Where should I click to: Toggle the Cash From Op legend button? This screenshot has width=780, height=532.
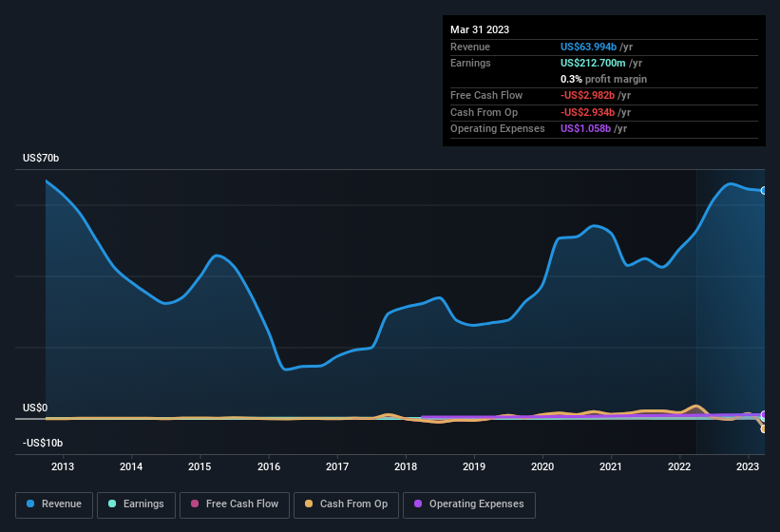346,504
